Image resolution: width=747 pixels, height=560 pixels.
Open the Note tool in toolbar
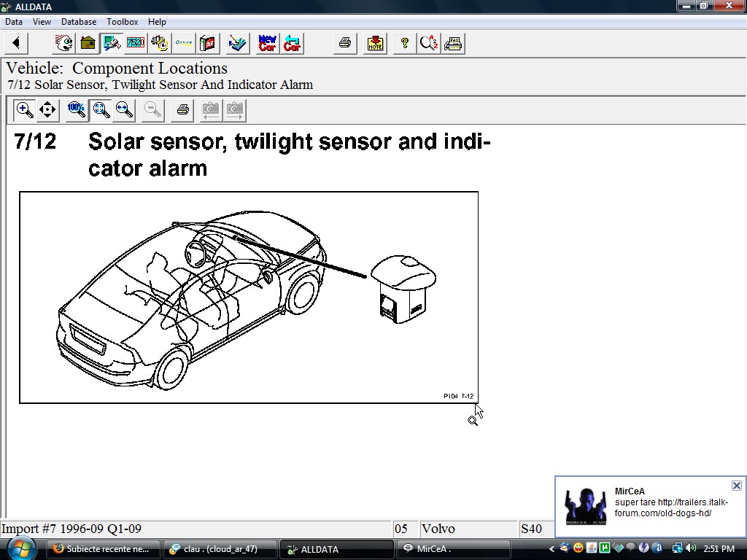click(x=375, y=44)
